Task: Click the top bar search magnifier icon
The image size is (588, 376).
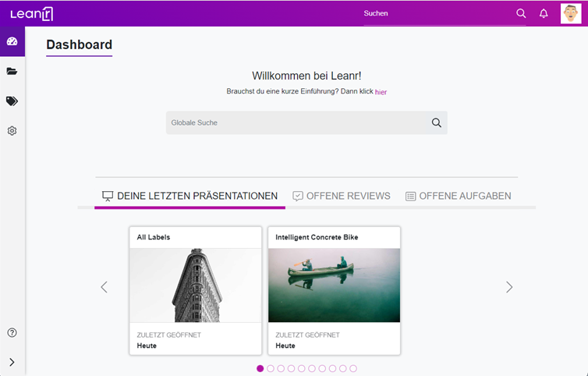Action: [x=521, y=13]
